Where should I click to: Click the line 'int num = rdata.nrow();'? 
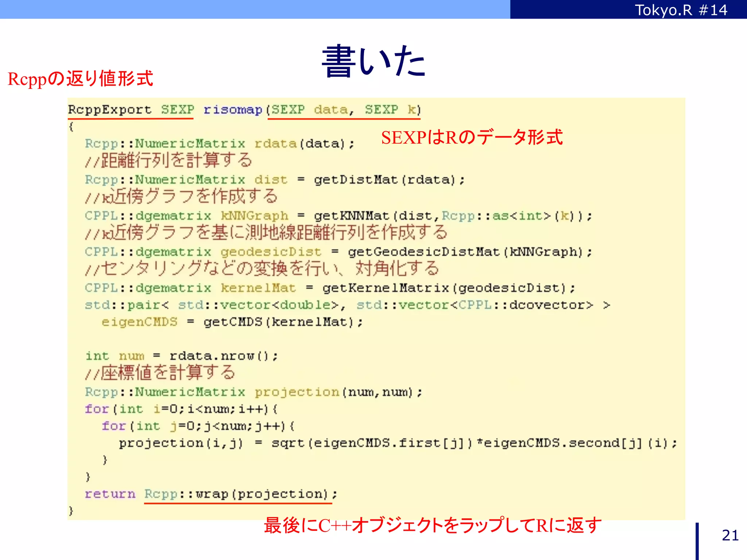tap(182, 356)
